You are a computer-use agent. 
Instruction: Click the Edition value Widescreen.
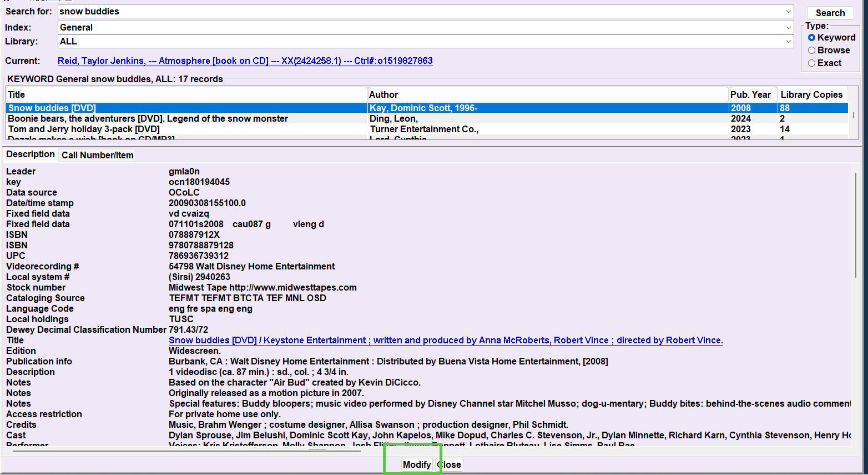point(195,351)
